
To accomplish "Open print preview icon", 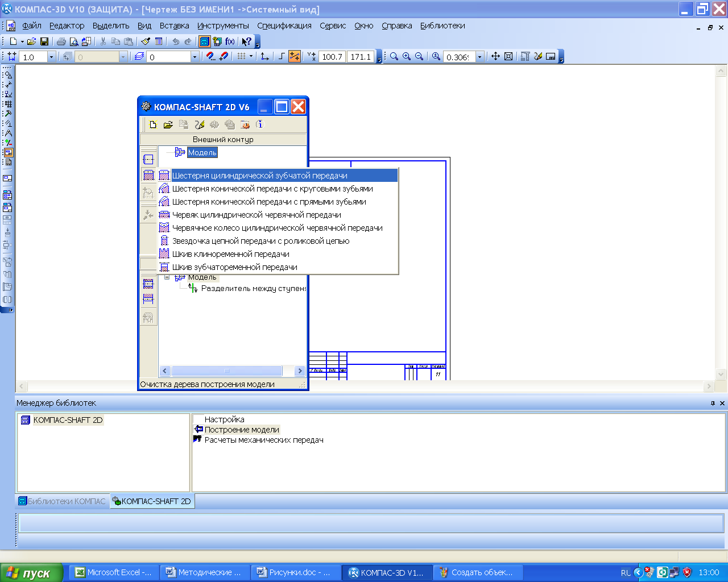I will (x=74, y=41).
